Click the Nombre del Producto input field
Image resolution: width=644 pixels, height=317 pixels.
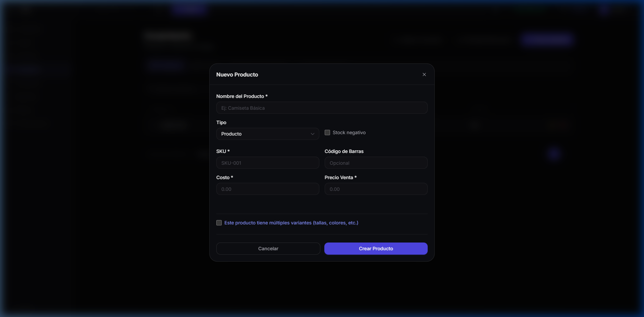(x=322, y=108)
